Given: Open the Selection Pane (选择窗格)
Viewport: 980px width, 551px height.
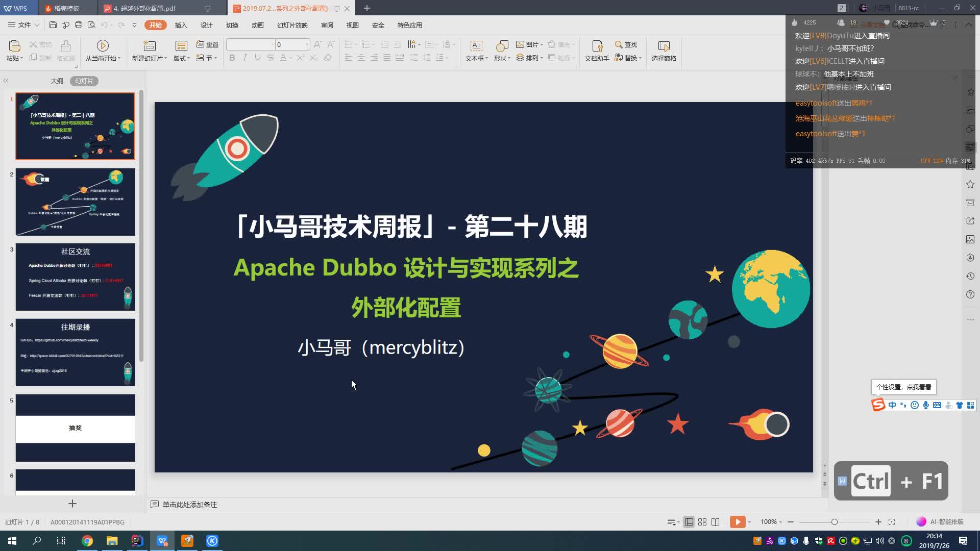Looking at the screenshot, I should [x=664, y=51].
